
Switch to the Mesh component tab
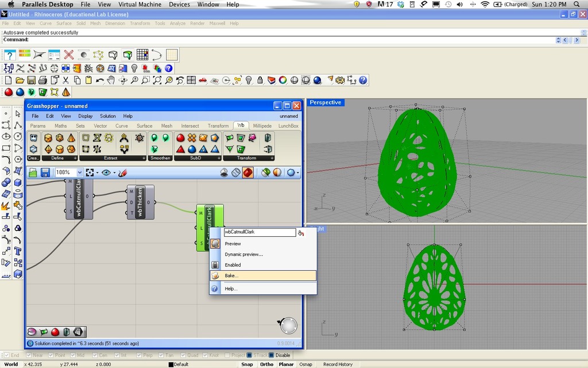(x=167, y=126)
